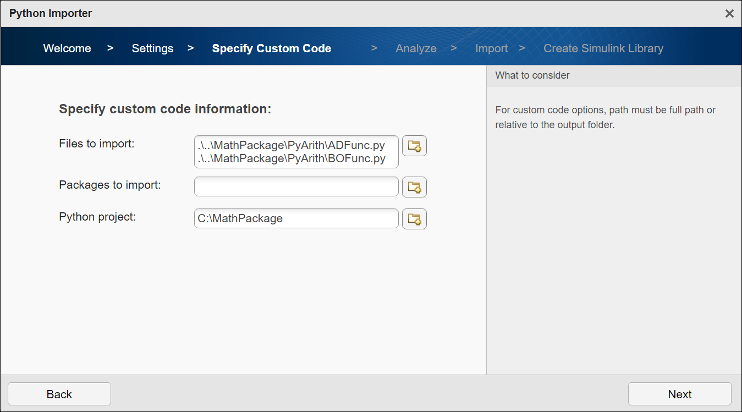Click the Import step in the breadcrumb
The height and width of the screenshot is (412, 742).
click(x=491, y=48)
